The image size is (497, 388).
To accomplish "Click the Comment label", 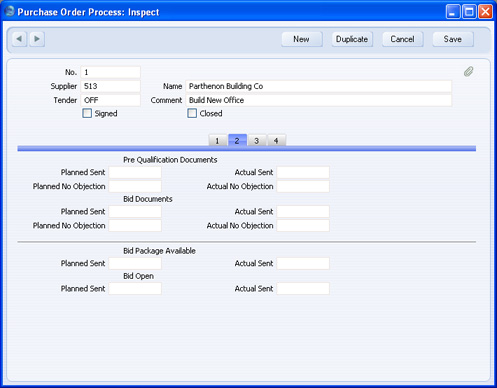I will pyautogui.click(x=166, y=100).
